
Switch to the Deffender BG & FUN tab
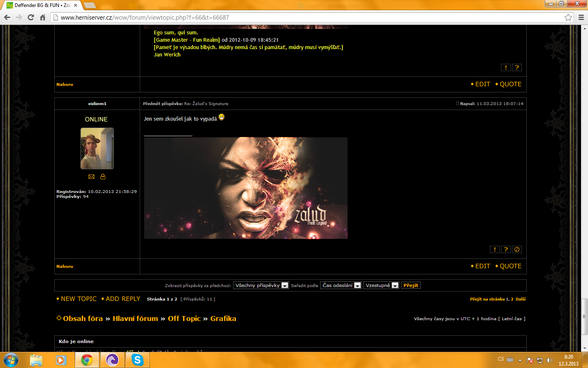tap(41, 5)
